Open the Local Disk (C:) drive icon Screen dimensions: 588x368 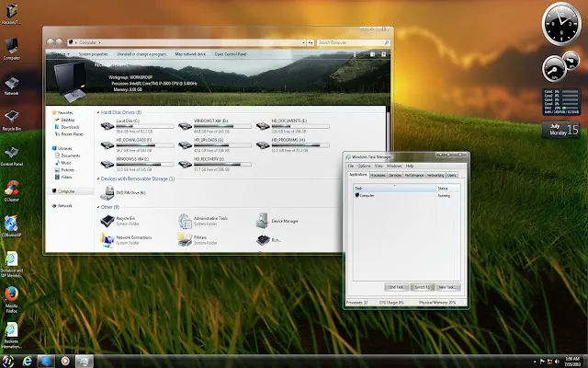point(107,126)
